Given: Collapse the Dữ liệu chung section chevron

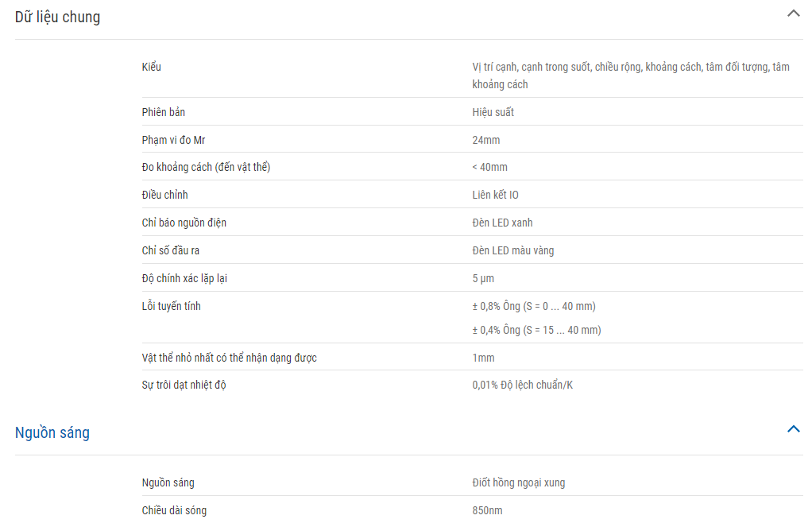Looking at the screenshot, I should point(793,14).
